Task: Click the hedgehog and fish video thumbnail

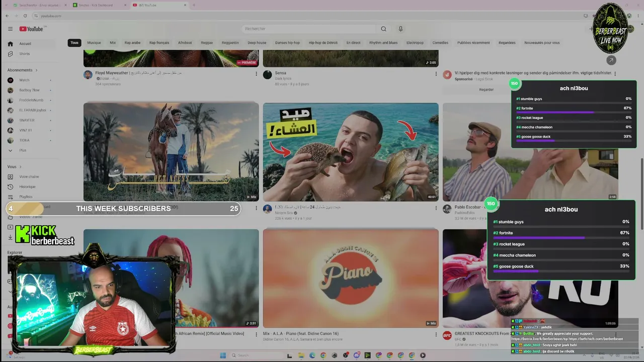Action: coord(351,152)
